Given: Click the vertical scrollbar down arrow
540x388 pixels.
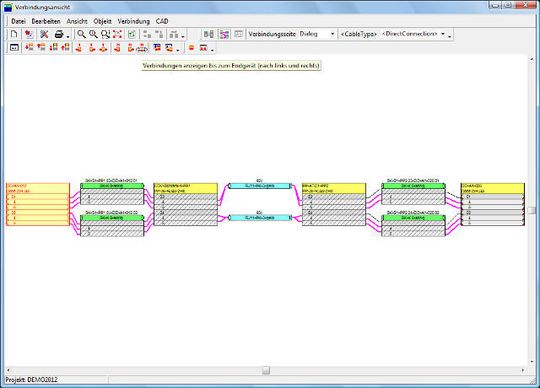Looking at the screenshot, I should coord(531,362).
